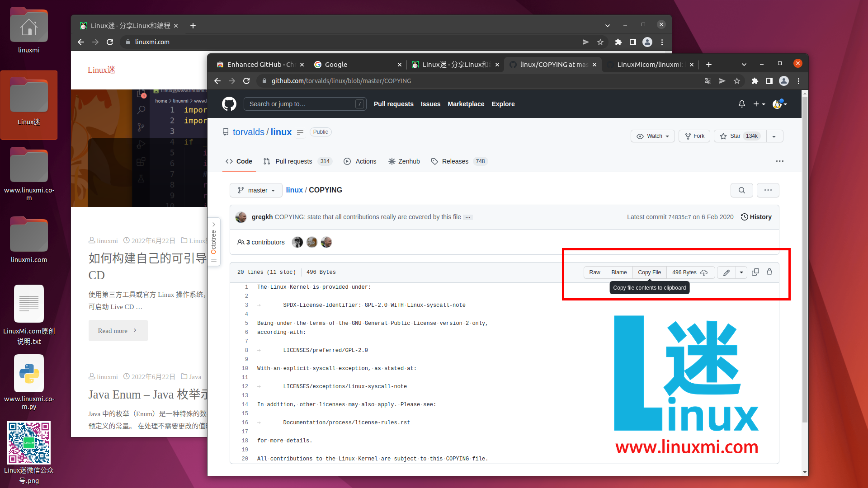
Task: Fork the linux repository
Action: pos(694,136)
